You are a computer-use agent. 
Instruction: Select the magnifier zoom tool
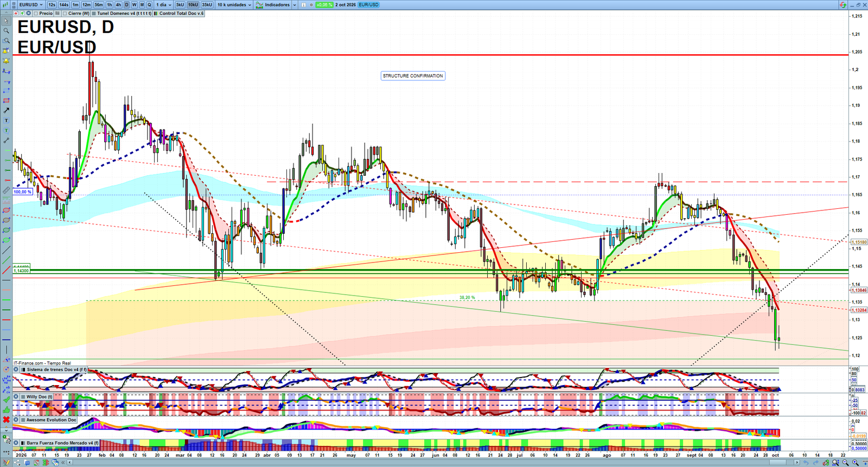click(x=7, y=31)
